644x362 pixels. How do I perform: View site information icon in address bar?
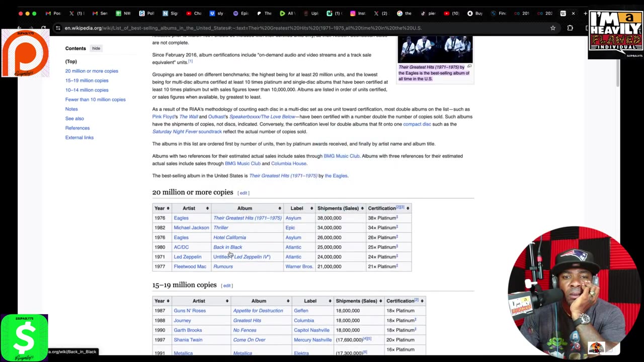58,28
